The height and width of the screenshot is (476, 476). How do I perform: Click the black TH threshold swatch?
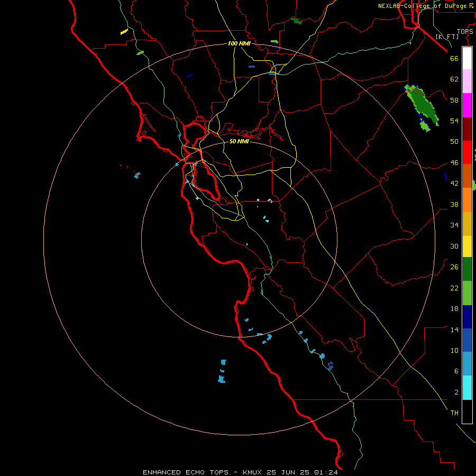point(467,411)
